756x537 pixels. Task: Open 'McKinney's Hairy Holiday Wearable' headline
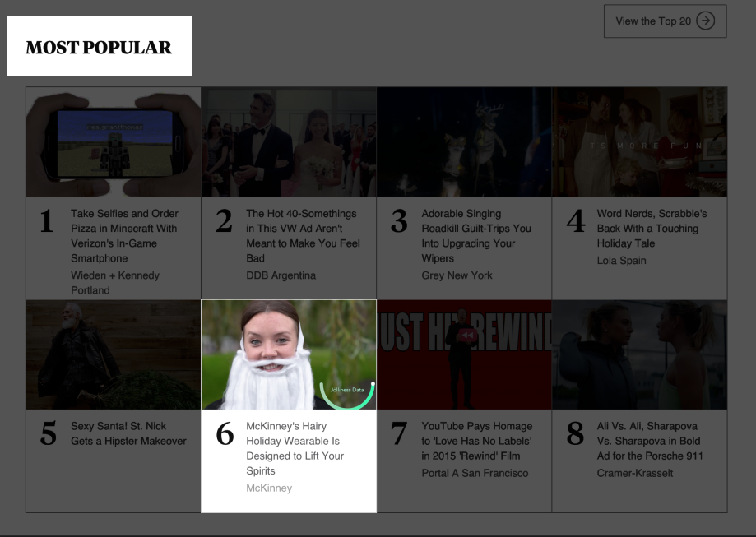click(295, 448)
